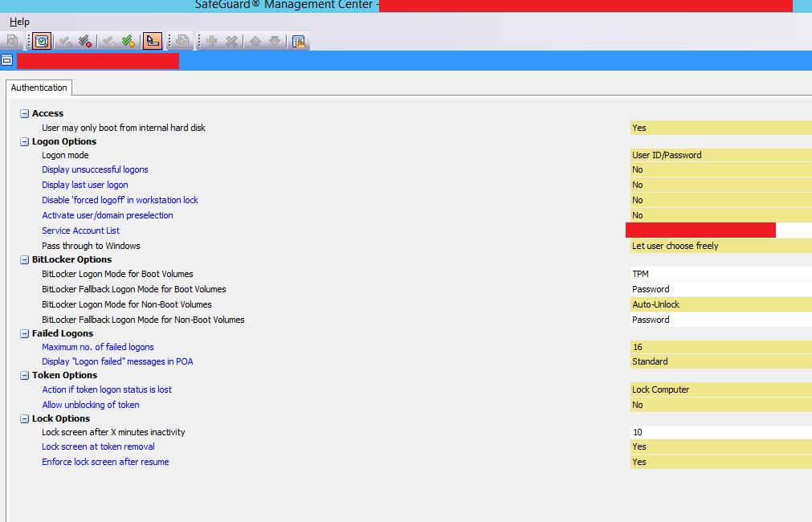Click the double-check icon with red dot
The image size is (812, 522).
85,42
